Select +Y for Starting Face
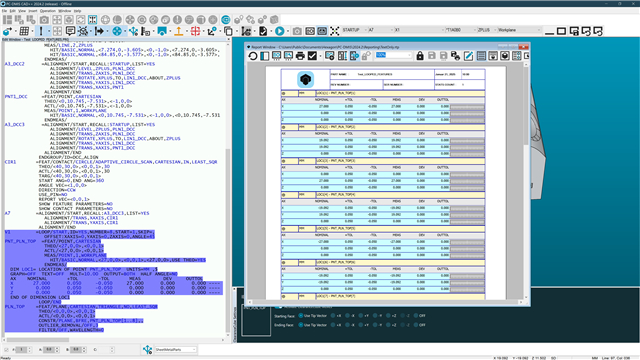 pyautogui.click(x=361, y=316)
